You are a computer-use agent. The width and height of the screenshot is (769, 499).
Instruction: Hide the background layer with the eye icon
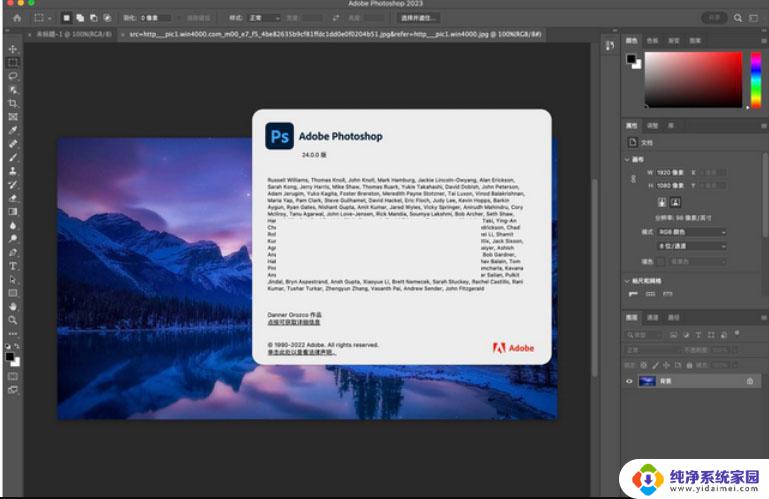coord(629,381)
